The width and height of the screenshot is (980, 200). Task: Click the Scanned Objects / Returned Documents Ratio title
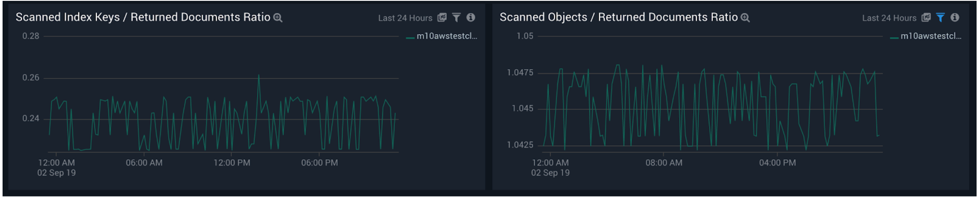pyautogui.click(x=619, y=17)
